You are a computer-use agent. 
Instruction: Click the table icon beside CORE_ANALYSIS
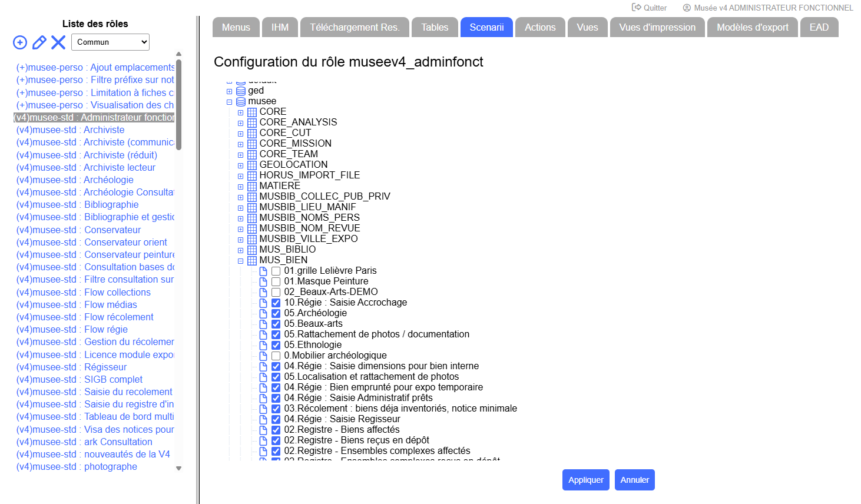252,122
